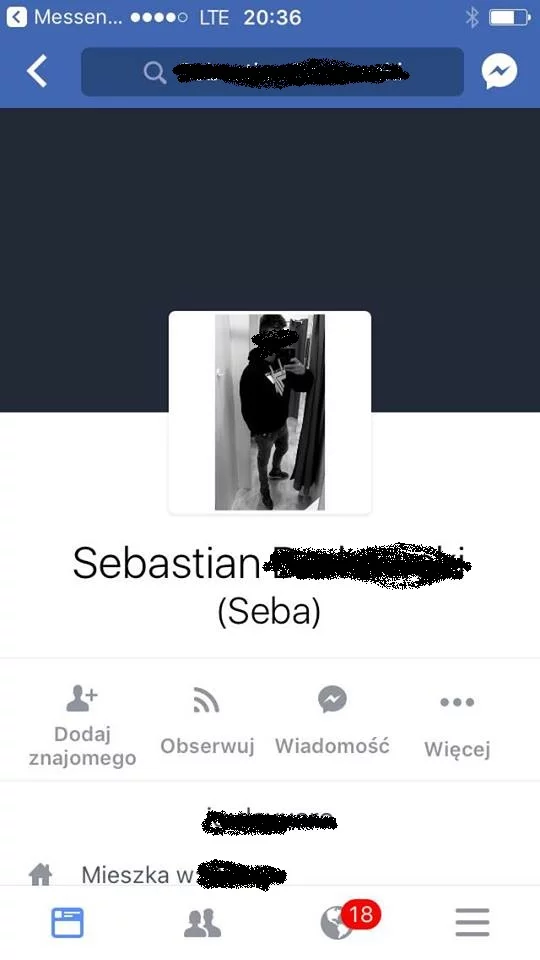Tap the dark cover photo area
Screen dimensions: 540x960
pyautogui.click(x=270, y=208)
